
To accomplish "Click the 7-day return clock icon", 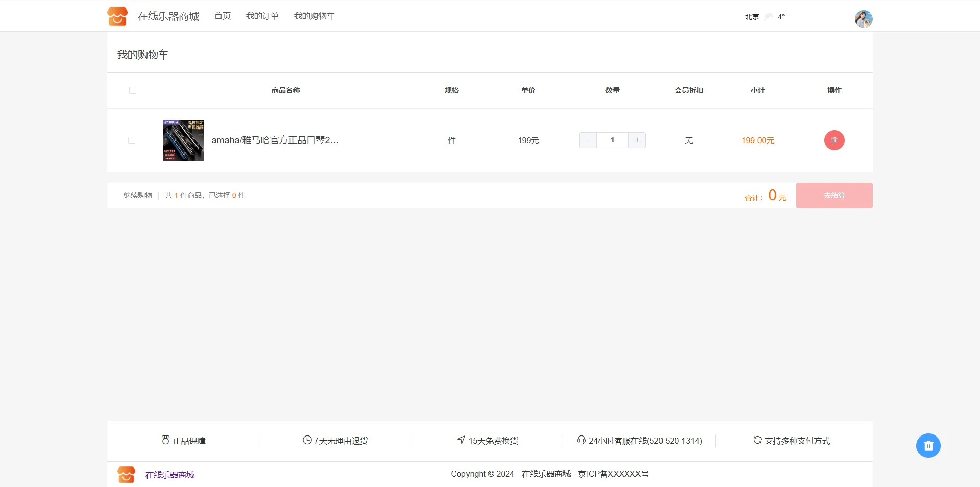I will [307, 440].
